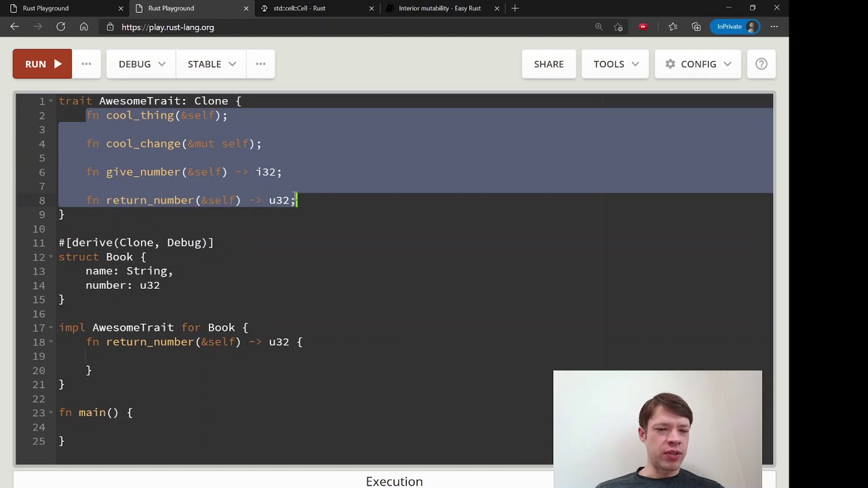Add this page to favorites star icon

[x=618, y=26]
